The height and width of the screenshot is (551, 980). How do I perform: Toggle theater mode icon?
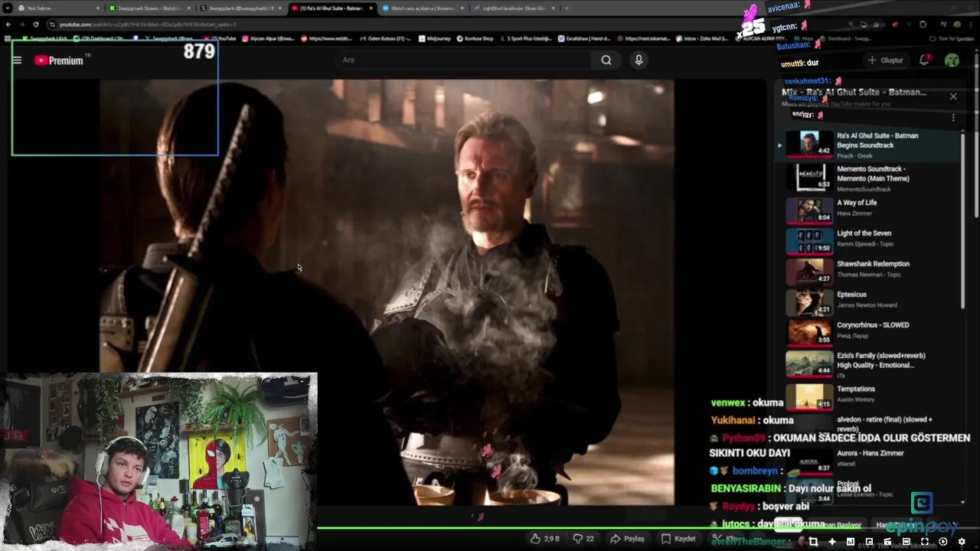[x=906, y=542]
